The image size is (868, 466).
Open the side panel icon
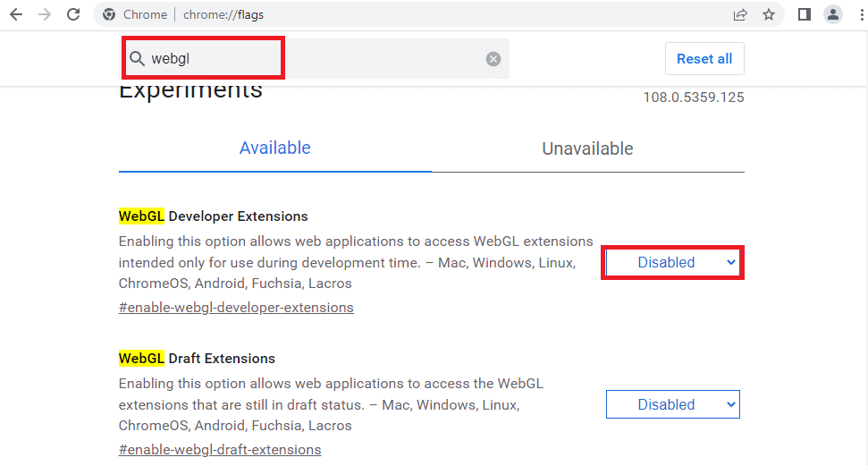[805, 14]
